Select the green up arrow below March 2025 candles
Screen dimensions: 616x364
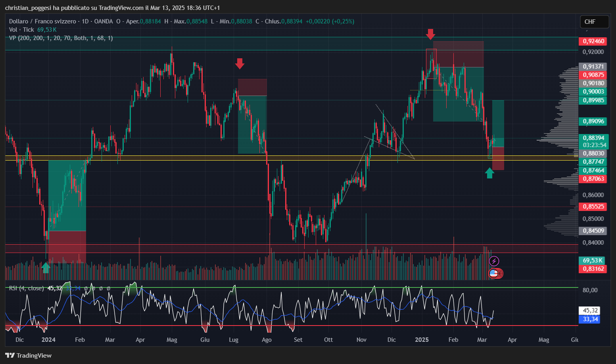[489, 173]
